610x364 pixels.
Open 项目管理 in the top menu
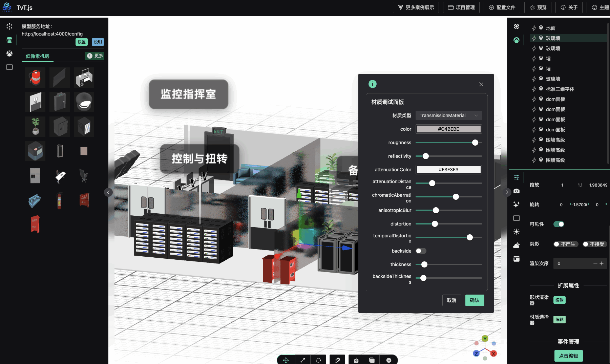[461, 7]
